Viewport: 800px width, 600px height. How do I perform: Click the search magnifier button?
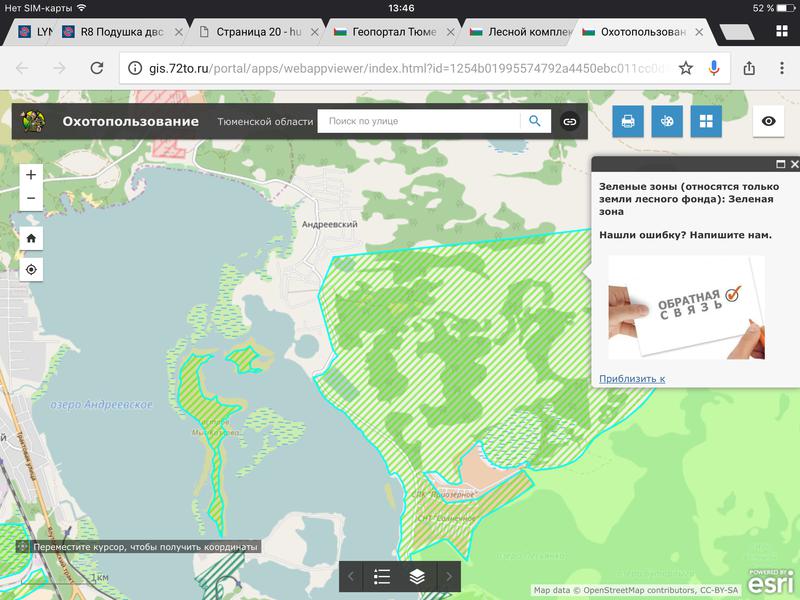(535, 121)
